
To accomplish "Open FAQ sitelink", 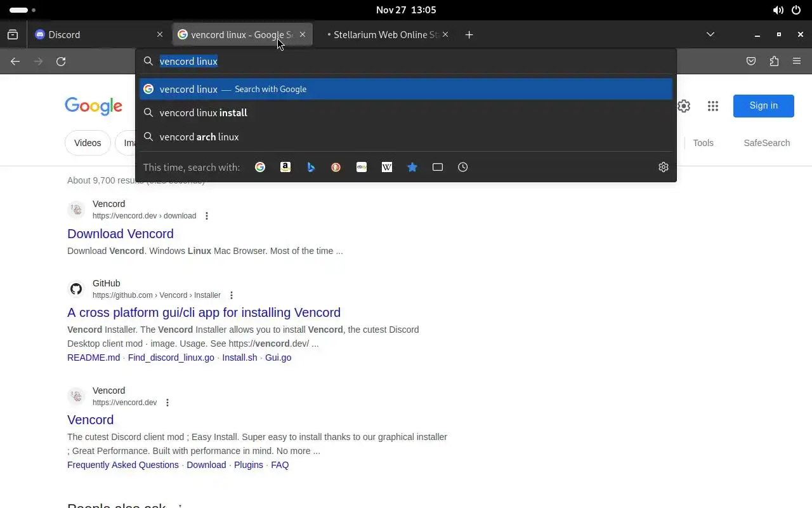I will click(280, 465).
